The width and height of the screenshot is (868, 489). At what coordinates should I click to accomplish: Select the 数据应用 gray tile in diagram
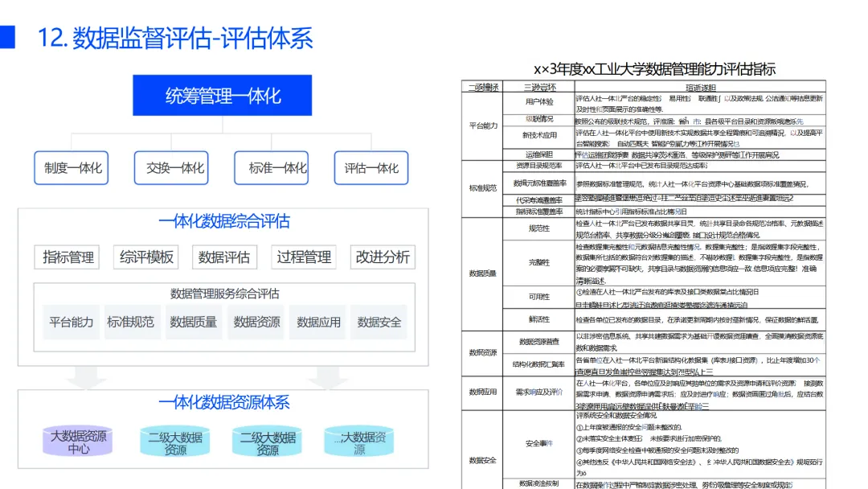point(317,322)
